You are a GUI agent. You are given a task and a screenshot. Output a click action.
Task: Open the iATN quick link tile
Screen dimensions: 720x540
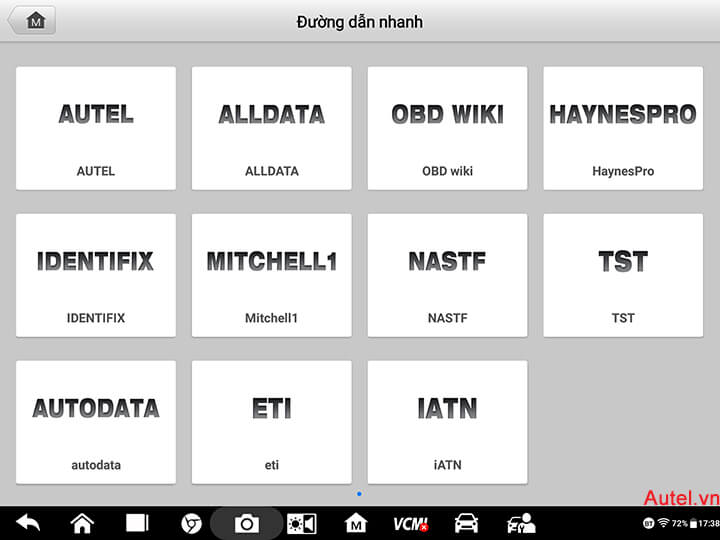tap(448, 422)
